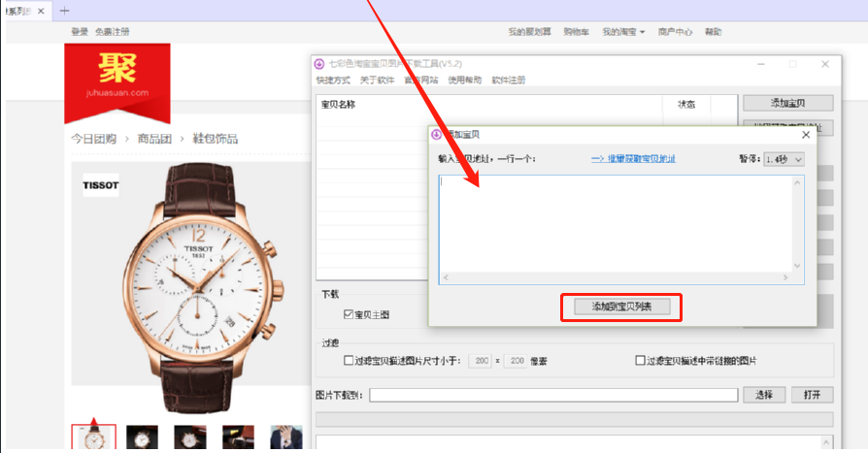Viewport: 868px width, 453px height.
Task: Click the filter height field showing 200
Action: (516, 361)
